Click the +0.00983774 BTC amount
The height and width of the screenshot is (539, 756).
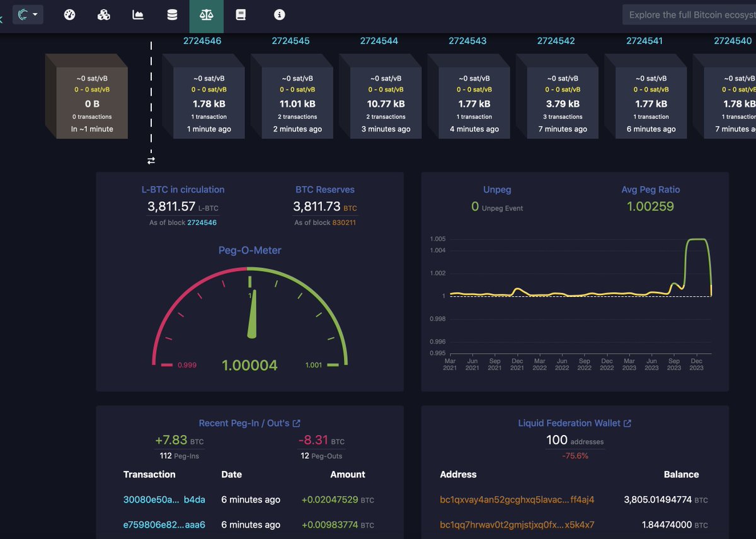pos(338,525)
